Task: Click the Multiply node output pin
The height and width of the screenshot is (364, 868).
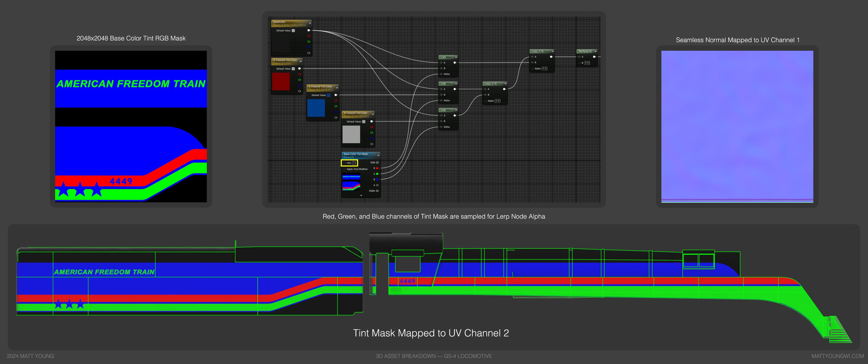Action: coord(594,57)
